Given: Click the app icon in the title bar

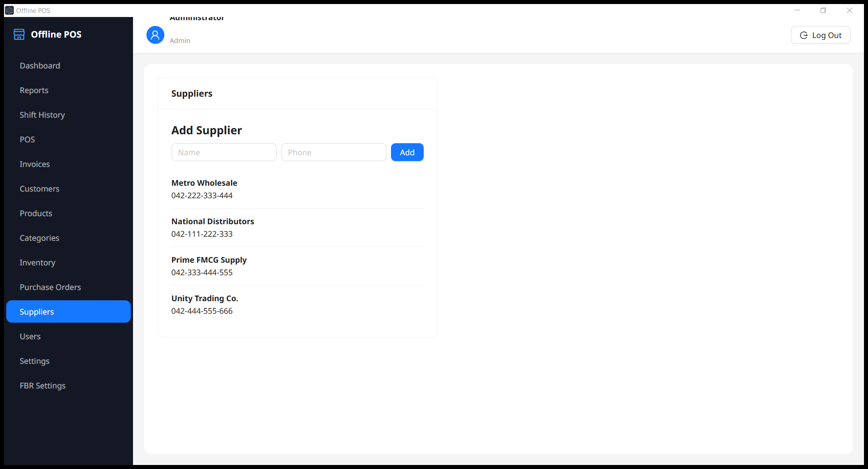Looking at the screenshot, I should point(9,10).
